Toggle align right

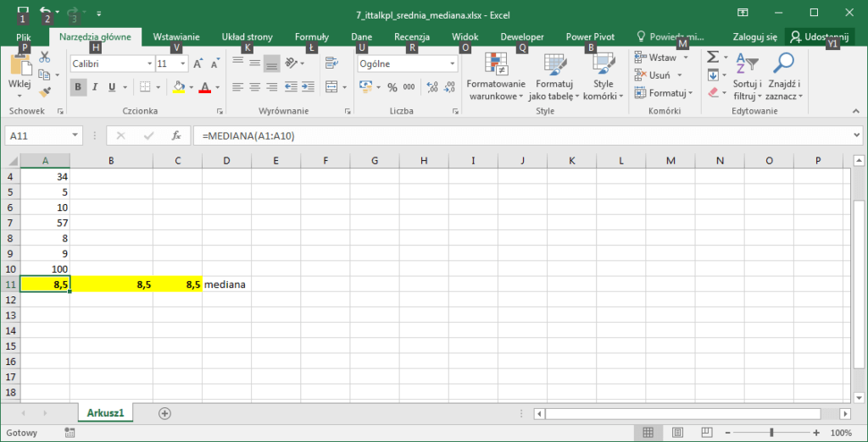click(271, 87)
